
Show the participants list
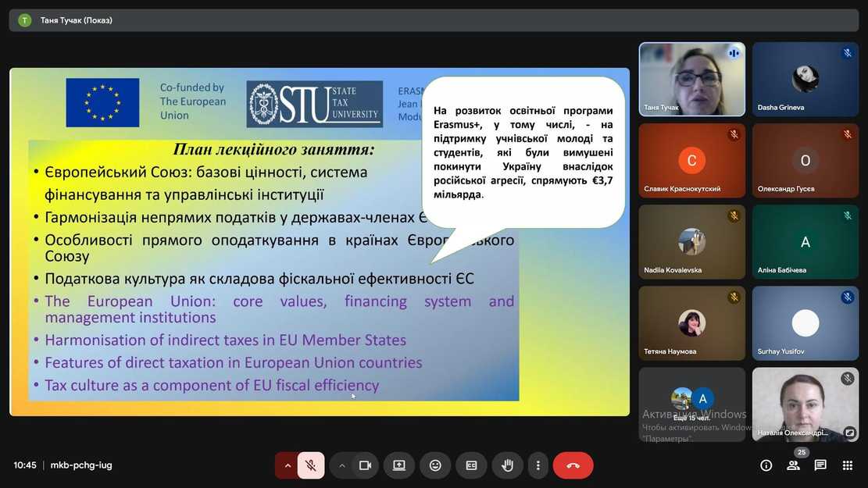[793, 465]
